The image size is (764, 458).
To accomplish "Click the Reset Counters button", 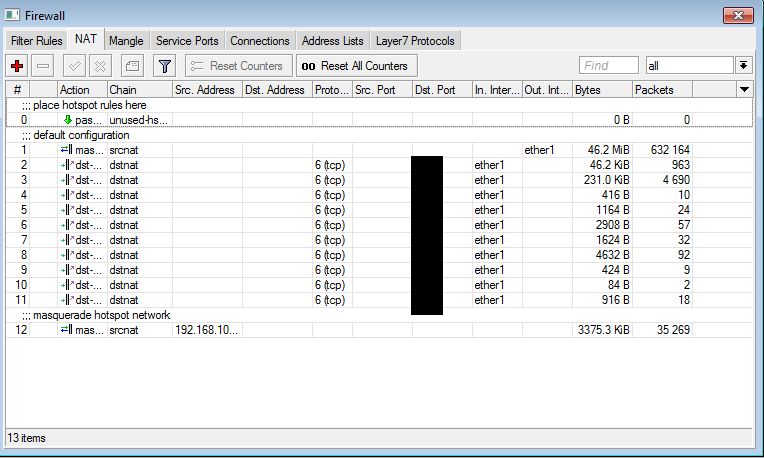I will [x=239, y=66].
